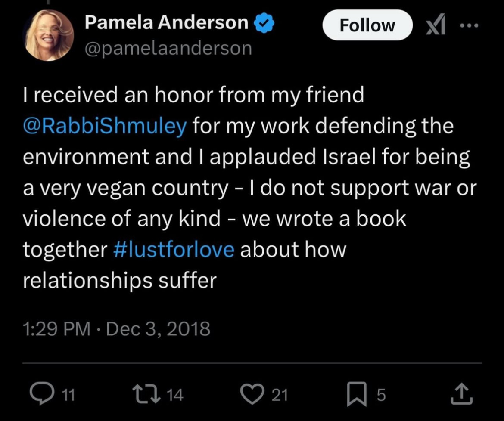
Task: Click the @pamelaanderson handle
Action: 168,49
